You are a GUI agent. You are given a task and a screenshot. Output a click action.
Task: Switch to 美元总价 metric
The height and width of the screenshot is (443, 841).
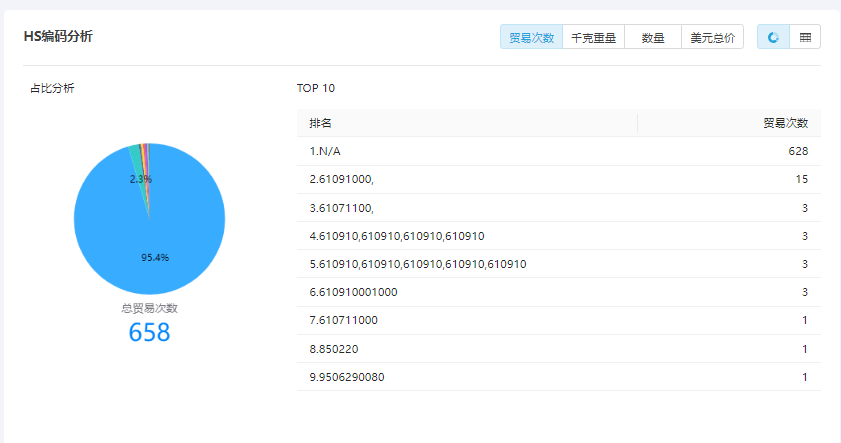click(x=712, y=37)
